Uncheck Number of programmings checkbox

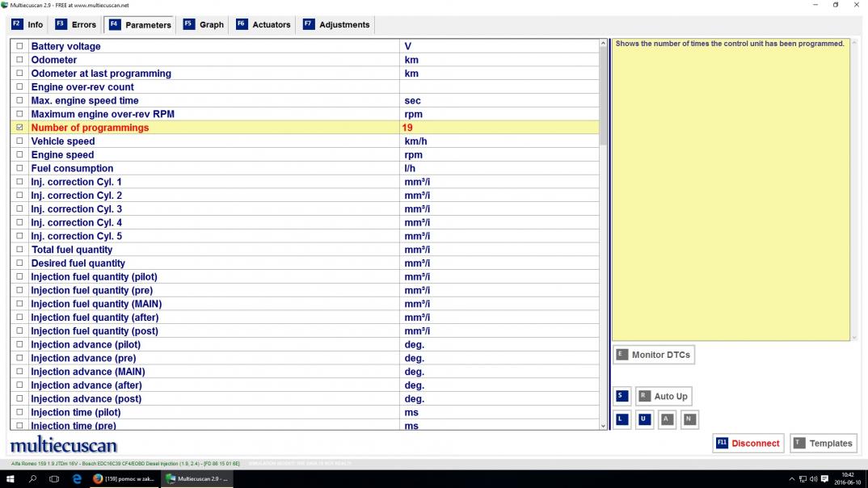coord(20,128)
